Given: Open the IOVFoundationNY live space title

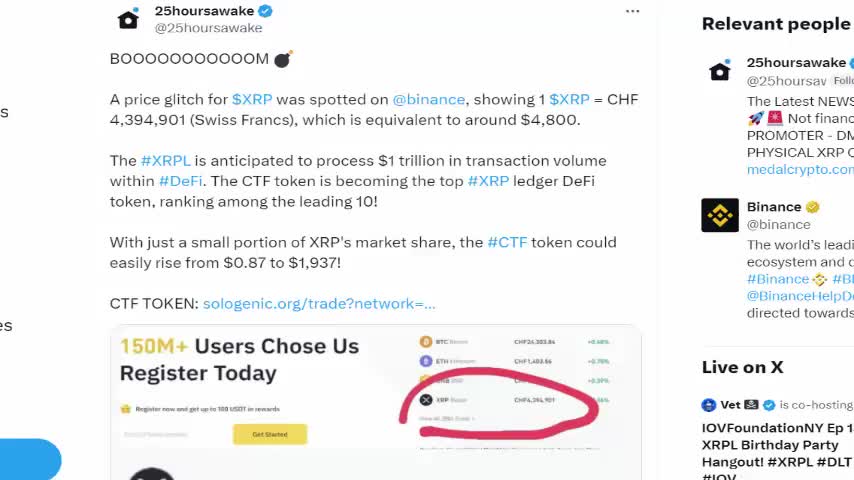Looking at the screenshot, I should pos(777,428).
